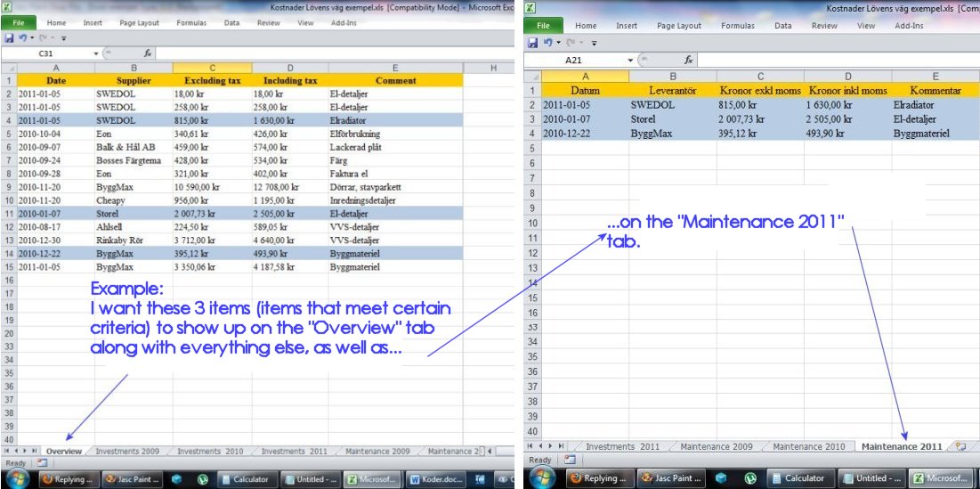Expand Customize Quick Access Toolbar in left window
The image size is (980, 489).
[63, 38]
